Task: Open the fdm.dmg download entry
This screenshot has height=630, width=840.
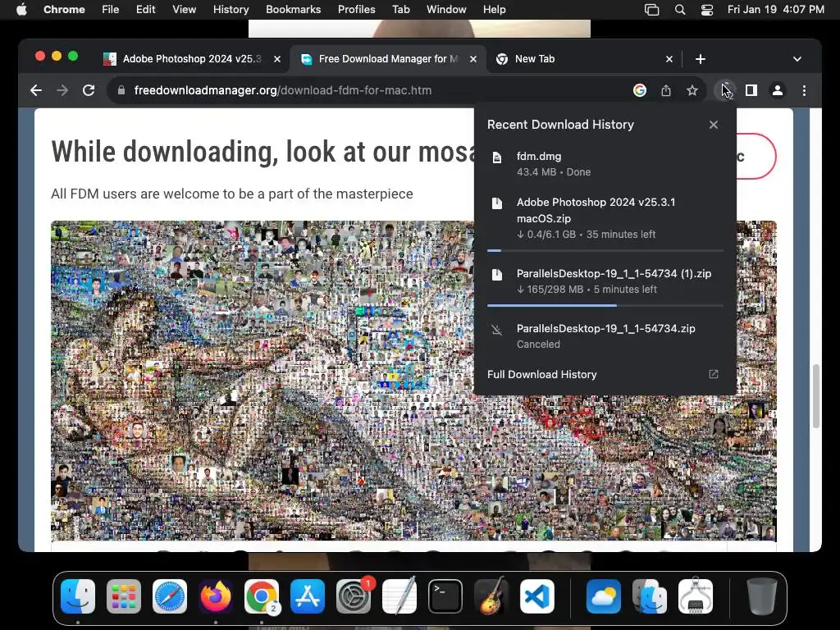Action: pyautogui.click(x=605, y=164)
